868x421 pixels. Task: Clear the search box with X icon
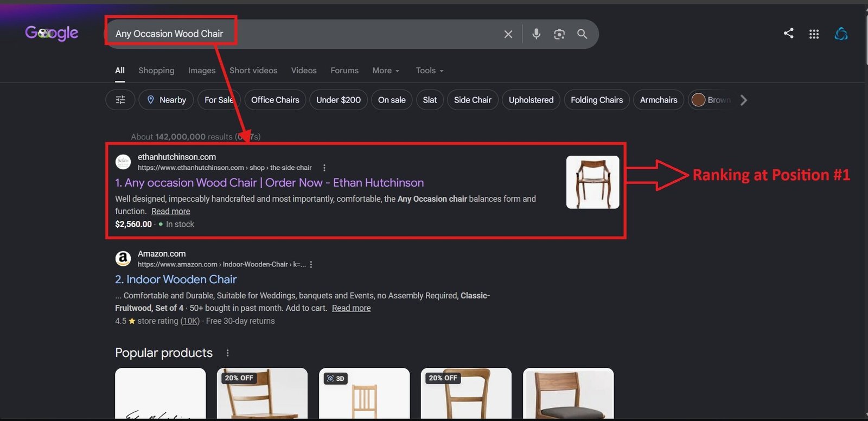click(x=508, y=34)
